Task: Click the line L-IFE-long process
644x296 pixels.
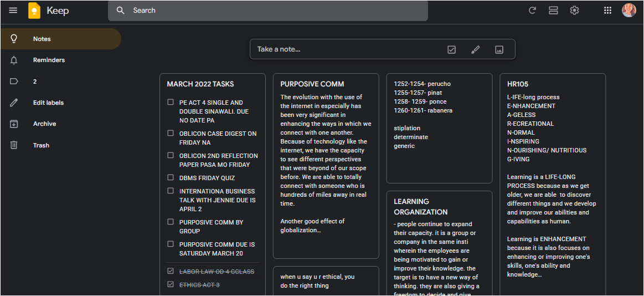Action: (533, 97)
